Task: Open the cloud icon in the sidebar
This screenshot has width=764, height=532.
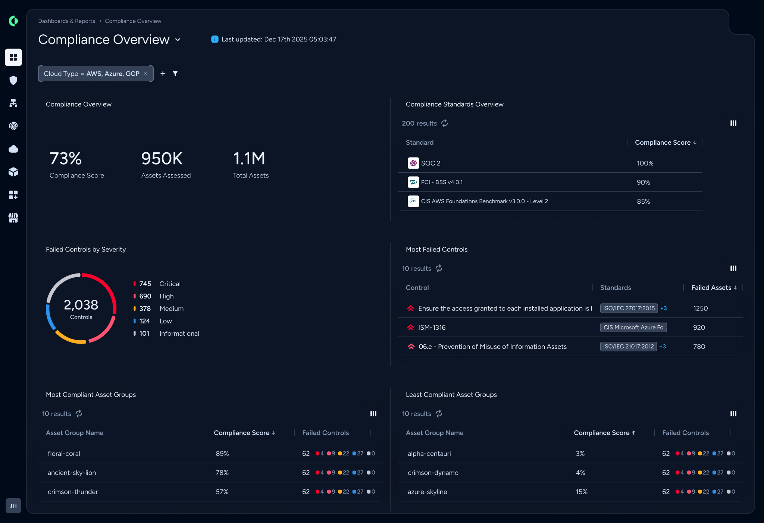Action: point(13,149)
